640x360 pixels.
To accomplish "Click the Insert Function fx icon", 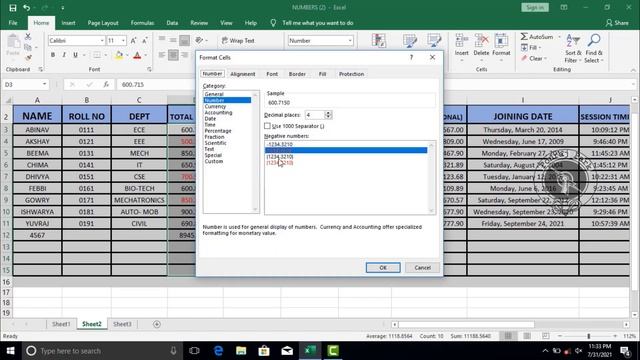I will pyautogui.click(x=106, y=84).
